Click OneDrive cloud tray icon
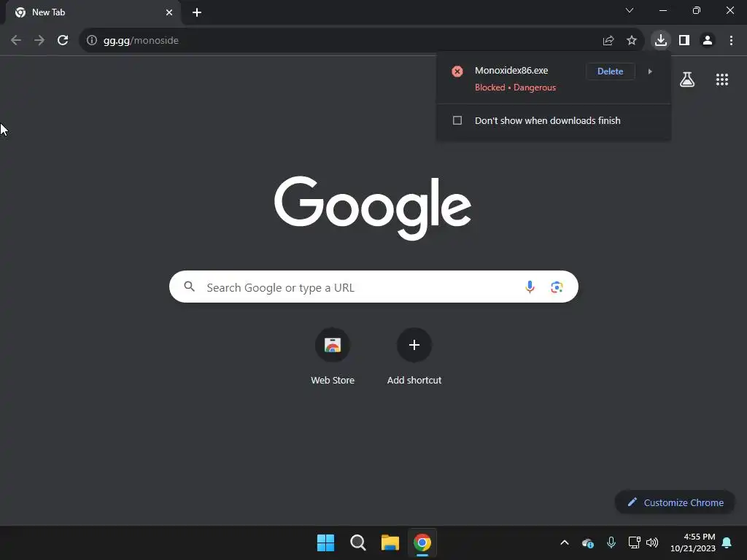Screen dimensions: 747x560 click(x=588, y=542)
